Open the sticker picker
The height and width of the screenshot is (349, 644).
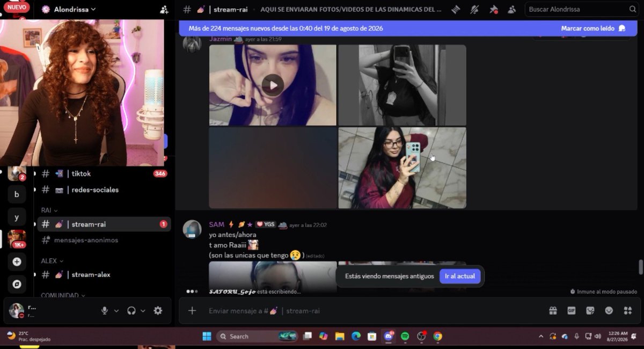pos(590,310)
